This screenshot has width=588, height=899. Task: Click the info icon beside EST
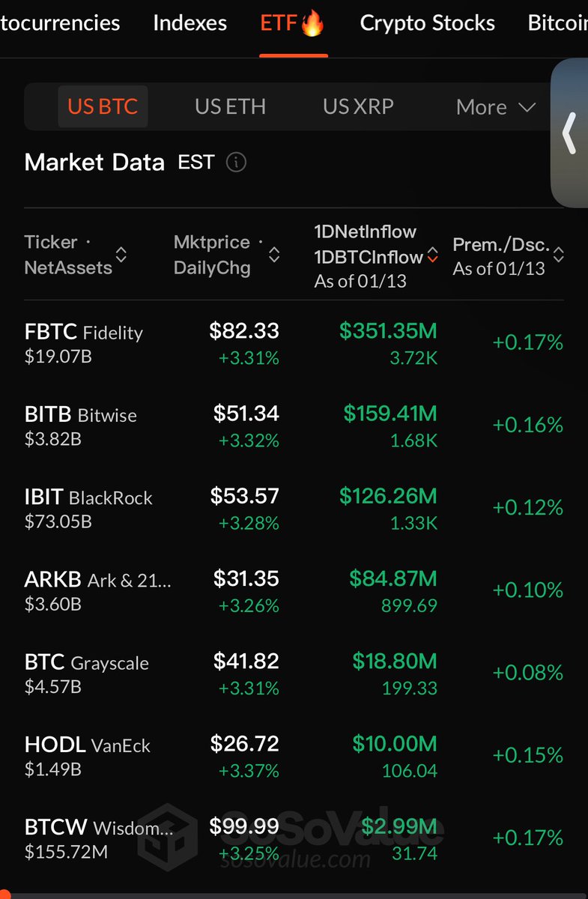pyautogui.click(x=236, y=162)
